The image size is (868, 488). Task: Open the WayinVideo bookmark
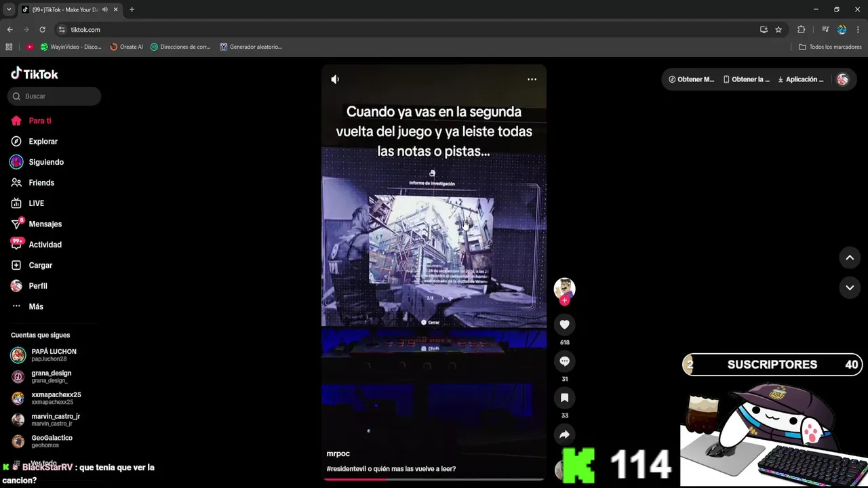tap(71, 47)
